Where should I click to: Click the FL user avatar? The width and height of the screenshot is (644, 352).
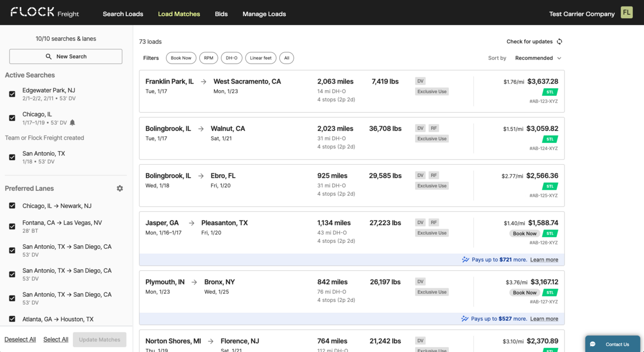coord(626,13)
